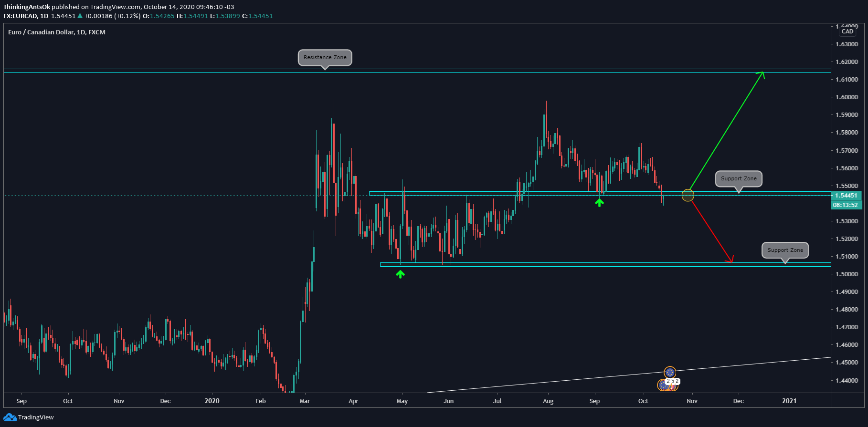Select the Euro / Canadian Dollar chart title
868x427 pixels.
57,32
